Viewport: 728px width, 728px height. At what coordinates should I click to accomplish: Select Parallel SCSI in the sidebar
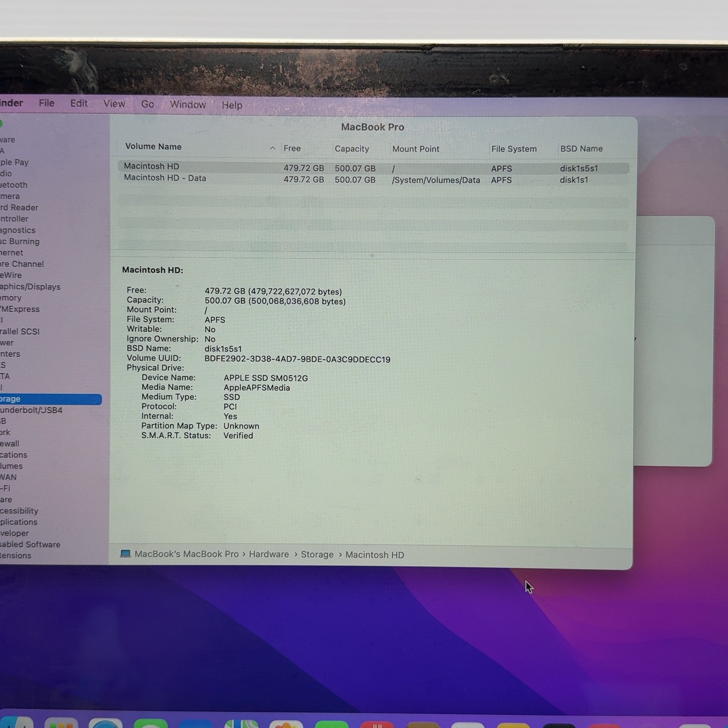pyautogui.click(x=20, y=332)
